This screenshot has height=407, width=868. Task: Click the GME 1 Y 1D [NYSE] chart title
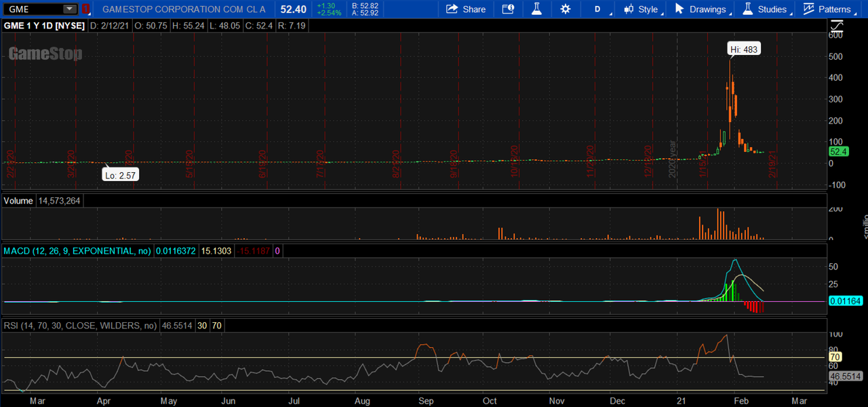44,25
